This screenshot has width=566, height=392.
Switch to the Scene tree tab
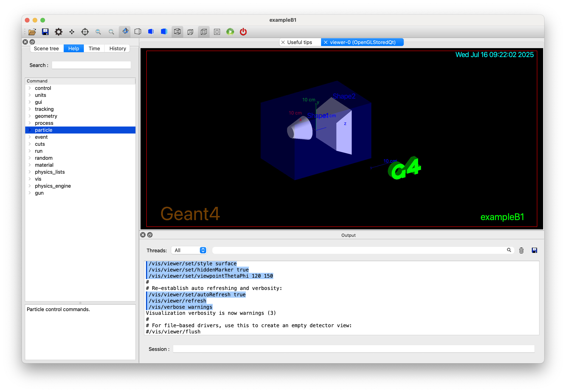(x=46, y=48)
